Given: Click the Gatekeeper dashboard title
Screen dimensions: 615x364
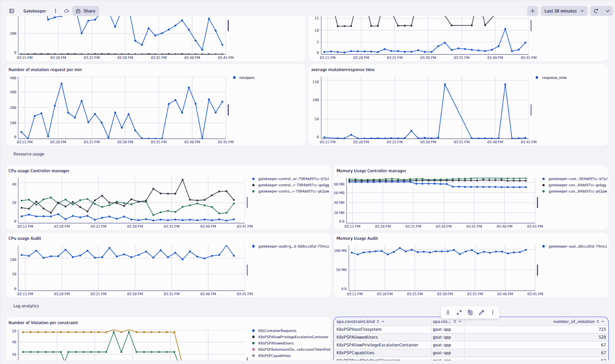Looking at the screenshot, I should coord(35,11).
